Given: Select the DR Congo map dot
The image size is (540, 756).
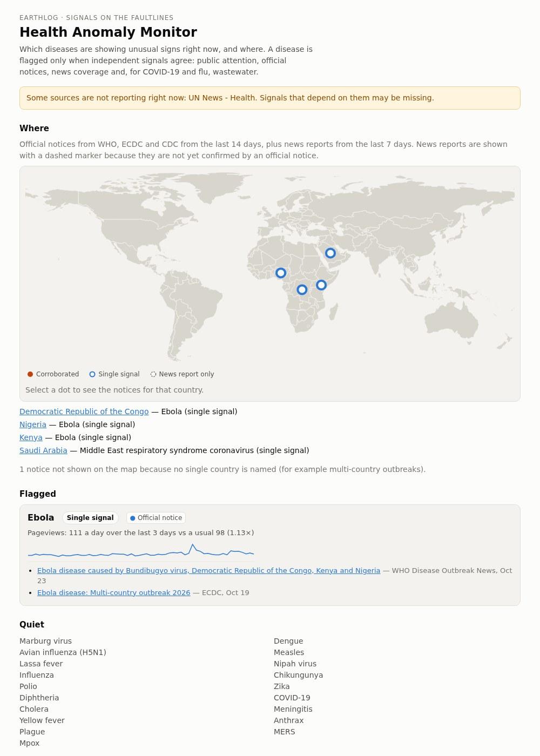Looking at the screenshot, I should [302, 289].
